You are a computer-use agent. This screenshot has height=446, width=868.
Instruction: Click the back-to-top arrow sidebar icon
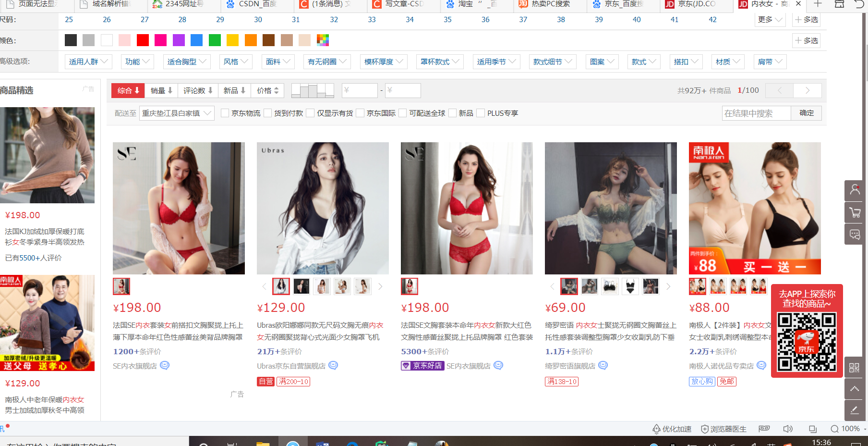[x=854, y=388]
